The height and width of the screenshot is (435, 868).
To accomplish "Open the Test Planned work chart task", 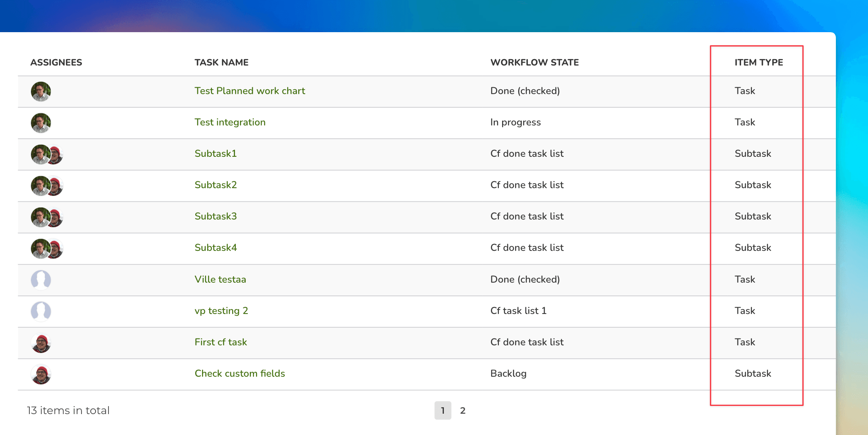I will click(x=249, y=91).
